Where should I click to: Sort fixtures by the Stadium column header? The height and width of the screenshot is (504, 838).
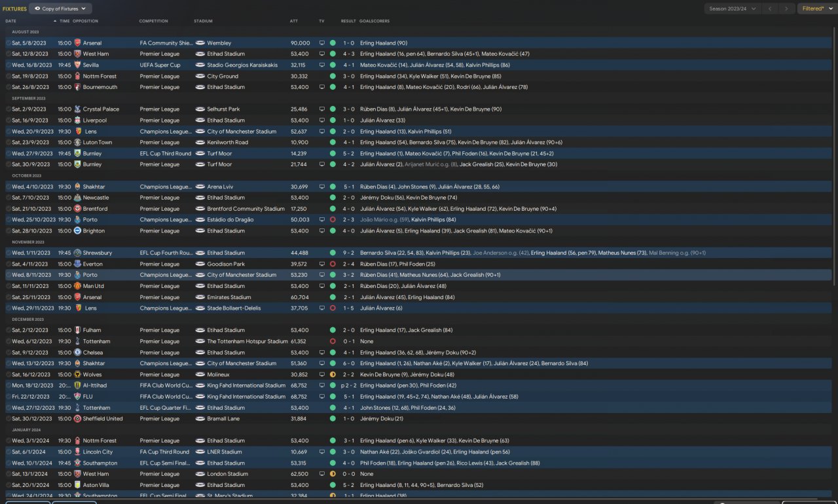[203, 21]
